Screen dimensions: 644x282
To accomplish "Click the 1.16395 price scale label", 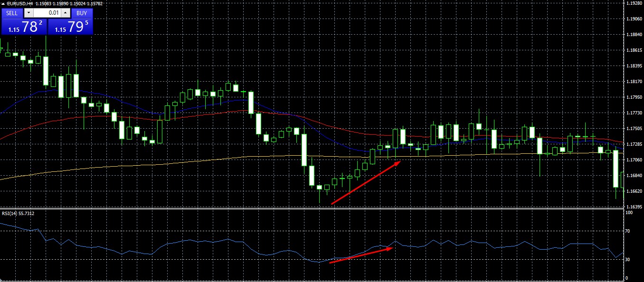I will (x=634, y=207).
